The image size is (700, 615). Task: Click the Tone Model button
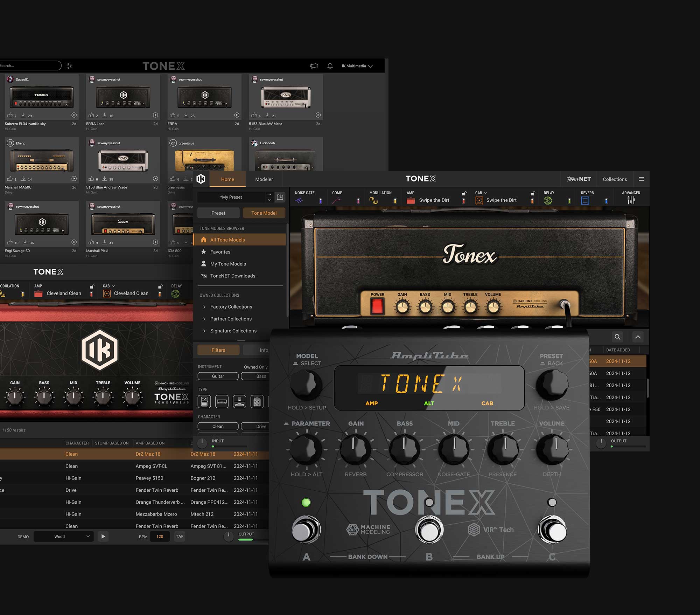(x=264, y=213)
